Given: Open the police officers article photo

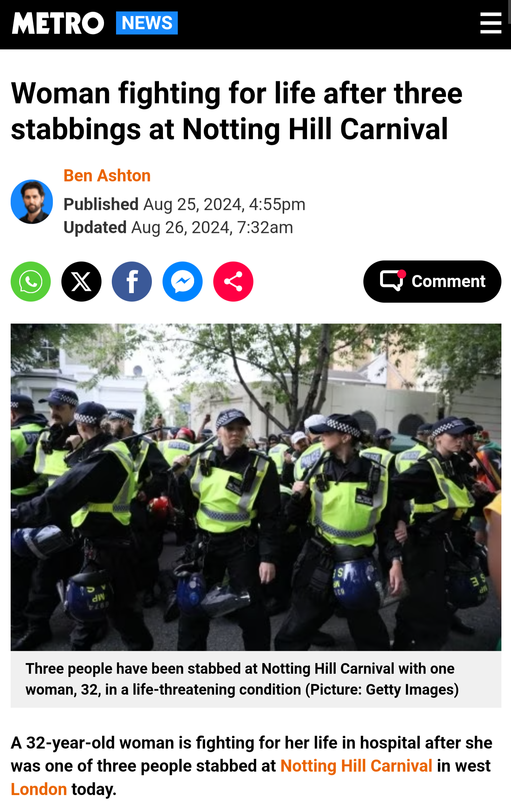Looking at the screenshot, I should (x=256, y=487).
